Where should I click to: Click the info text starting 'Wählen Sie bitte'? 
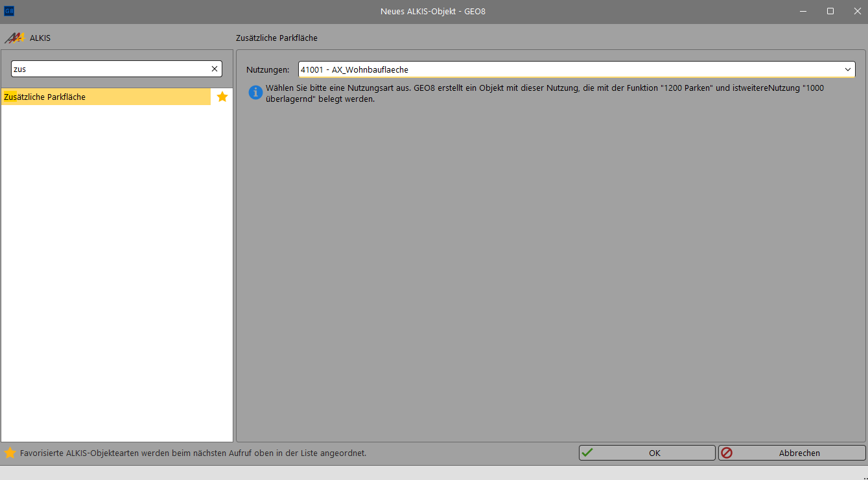545,93
